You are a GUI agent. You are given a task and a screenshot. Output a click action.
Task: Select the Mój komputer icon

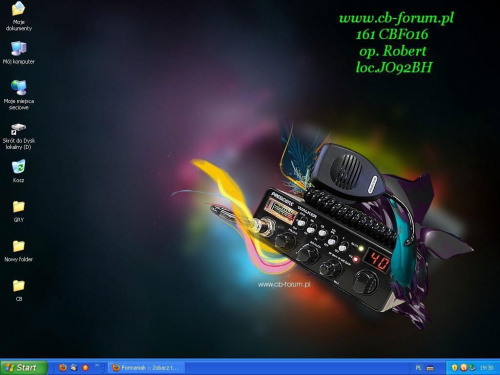click(19, 53)
